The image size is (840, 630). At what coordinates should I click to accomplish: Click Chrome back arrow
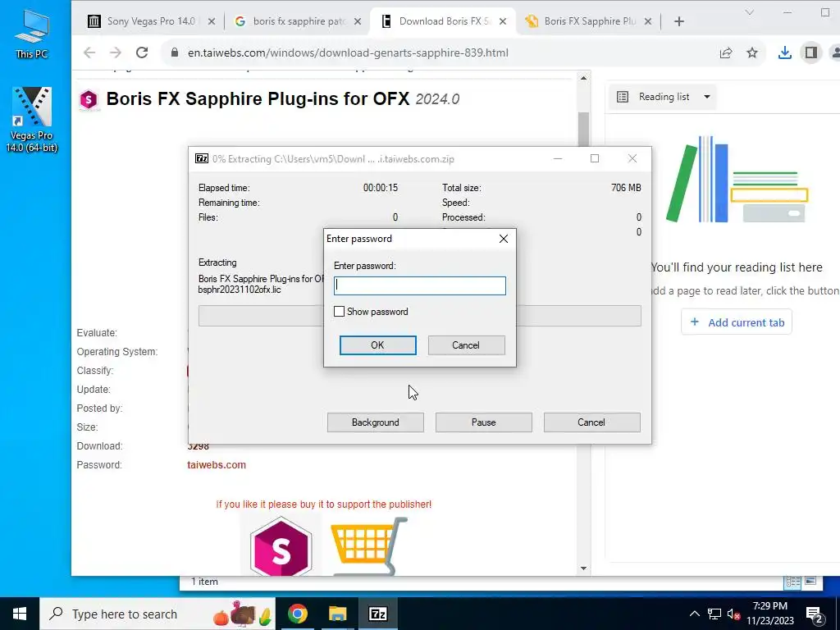coord(89,52)
